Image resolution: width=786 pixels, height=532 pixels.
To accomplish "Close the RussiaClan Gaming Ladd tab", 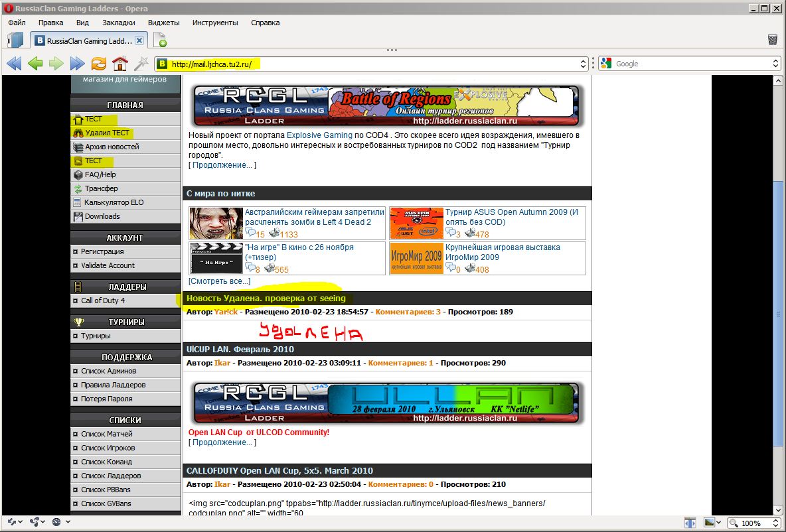I will coord(139,40).
